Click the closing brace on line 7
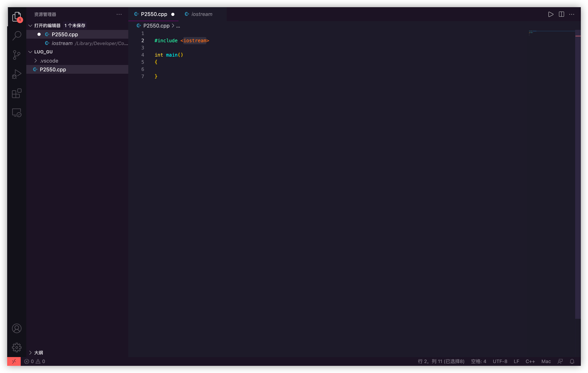Viewport: 588px width, 373px height. point(156,77)
